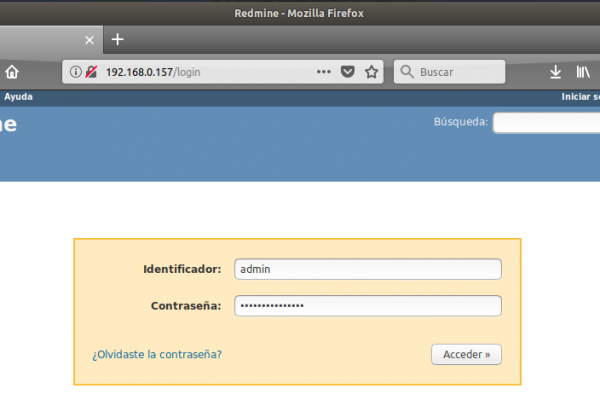Close the current Firefox tab

click(x=89, y=40)
